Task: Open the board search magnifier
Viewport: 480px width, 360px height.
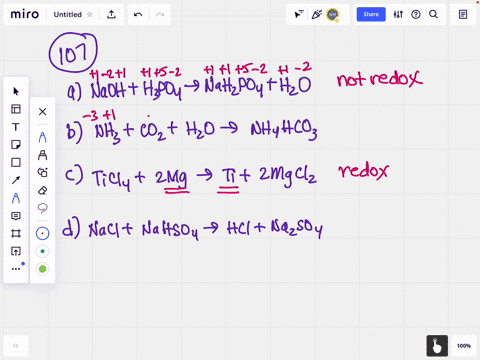Action: click(x=433, y=14)
